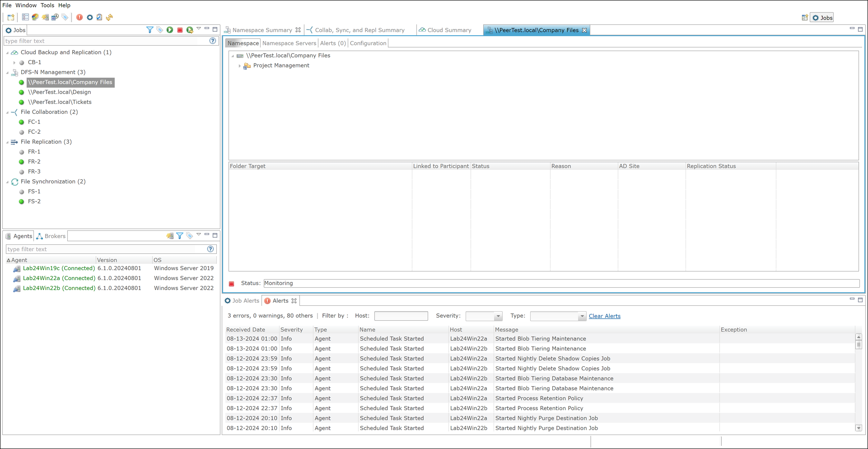Click the red exclamation alert icon
The width and height of the screenshot is (868, 449).
click(x=79, y=18)
